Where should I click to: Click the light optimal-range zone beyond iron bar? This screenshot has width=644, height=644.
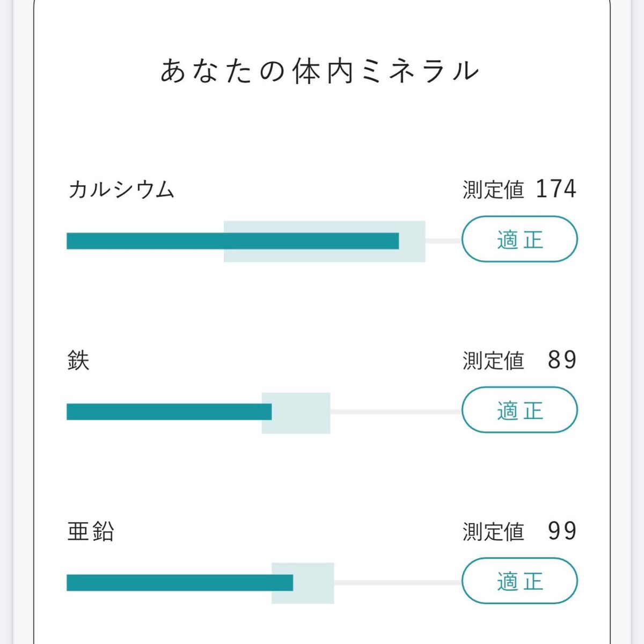pos(301,412)
